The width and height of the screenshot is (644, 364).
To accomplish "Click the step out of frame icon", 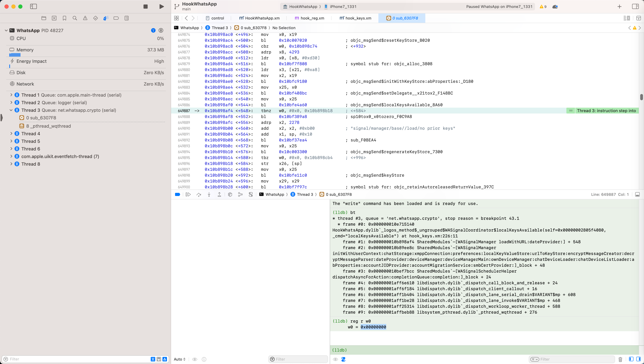I will point(220,195).
